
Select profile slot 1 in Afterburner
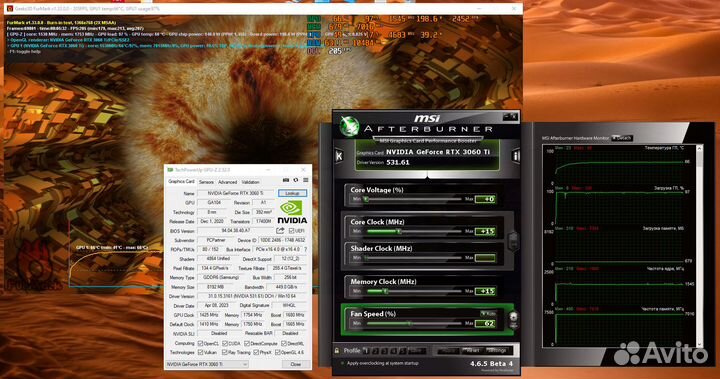[366, 351]
